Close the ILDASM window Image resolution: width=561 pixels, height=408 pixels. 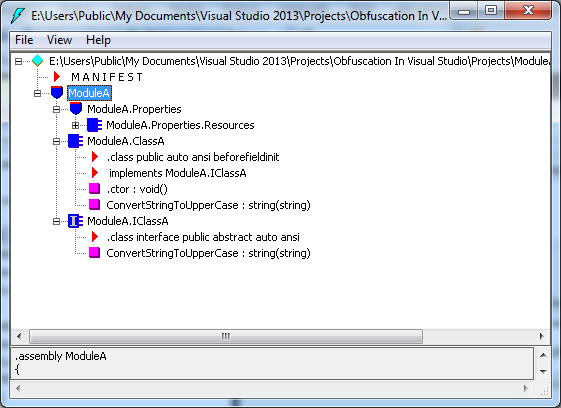[x=528, y=11]
